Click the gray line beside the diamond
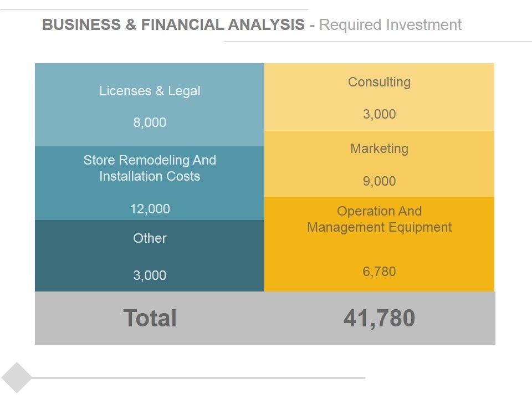Screen dimensions: 532x399 [x=199, y=378]
